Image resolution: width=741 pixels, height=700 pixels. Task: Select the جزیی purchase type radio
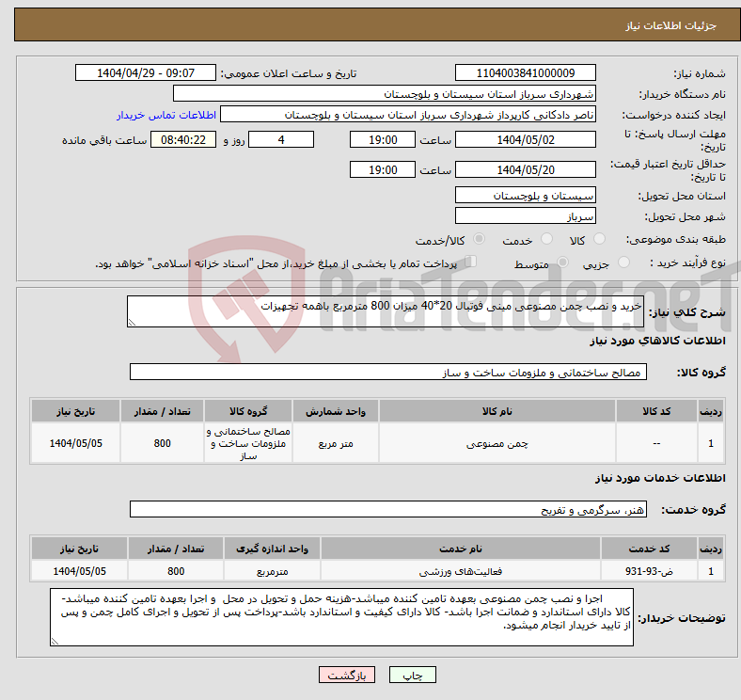click(x=623, y=262)
